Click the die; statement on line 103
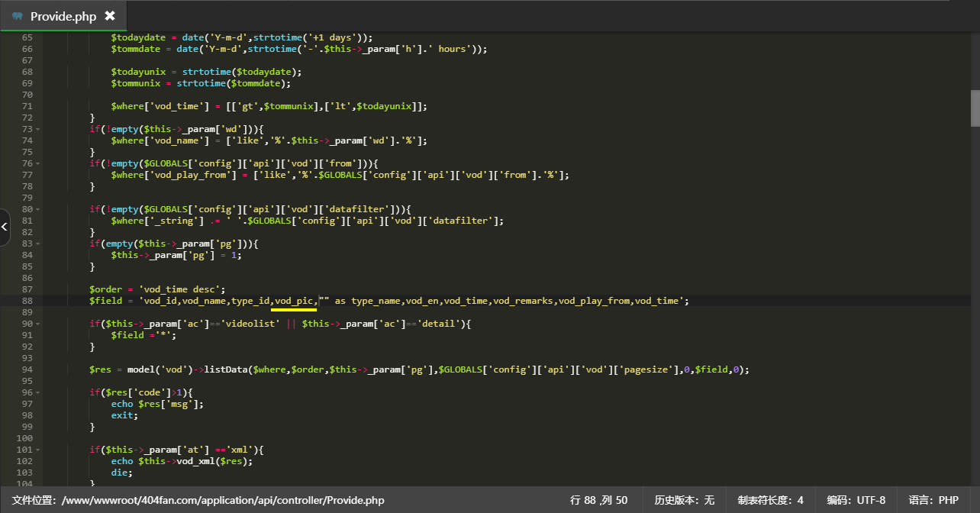The image size is (980, 513). coord(122,473)
